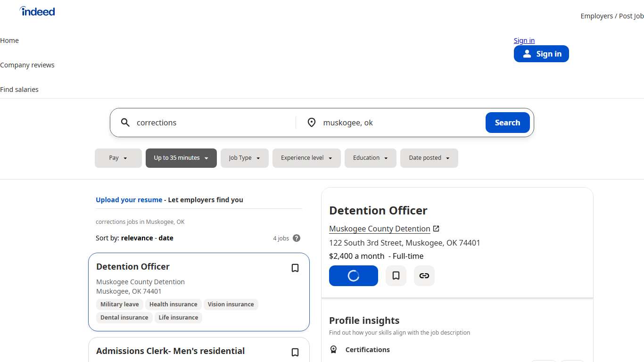Click the magnifier icon in the search bar
Viewport: 644px width, 362px height.
pyautogui.click(x=125, y=122)
